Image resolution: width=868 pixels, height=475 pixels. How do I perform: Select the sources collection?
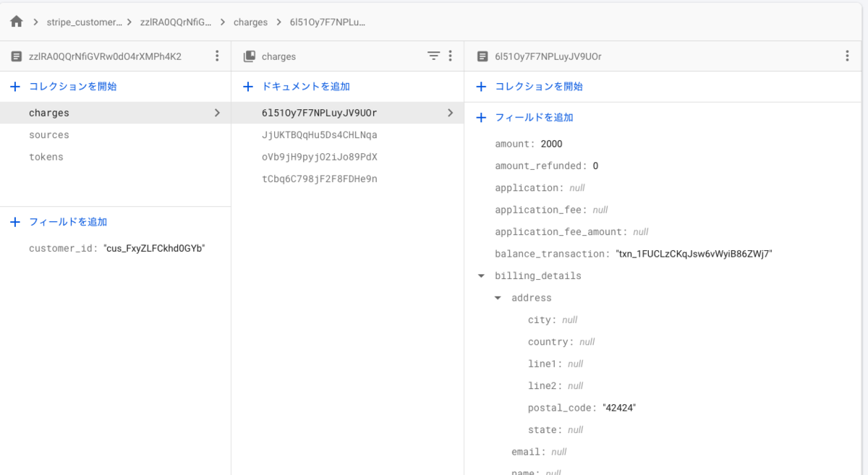[x=48, y=134]
